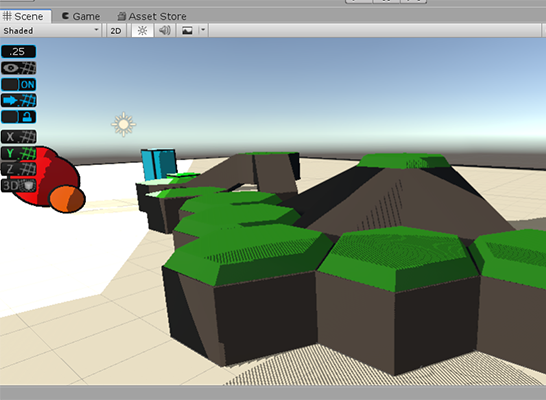This screenshot has height=400, width=546.
Task: Select the Scene tab
Action: pyautogui.click(x=23, y=16)
